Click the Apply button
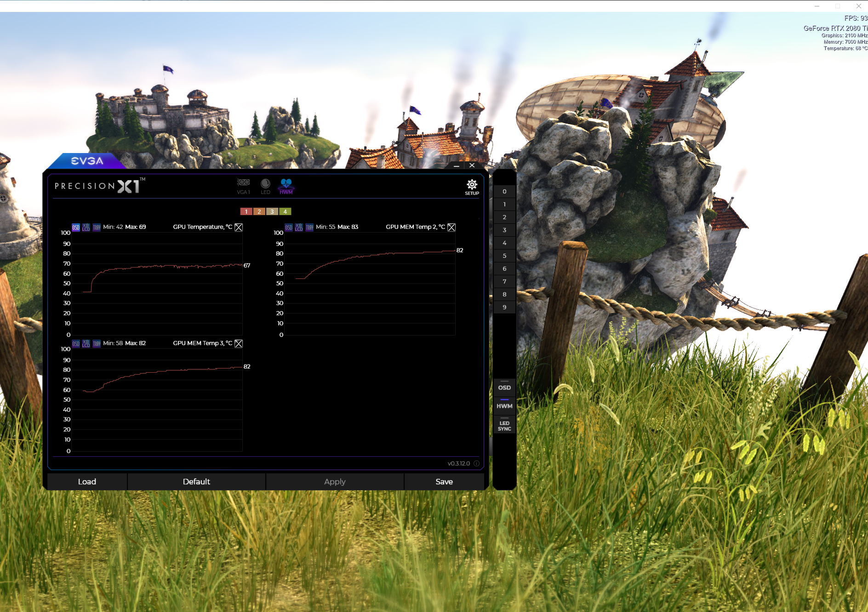 (x=335, y=482)
